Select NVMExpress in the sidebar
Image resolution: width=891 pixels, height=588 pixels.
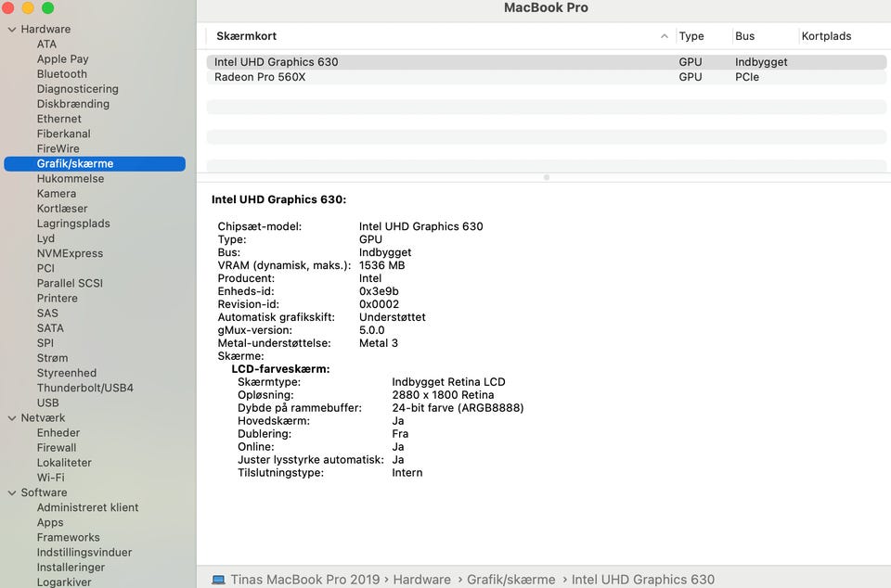click(70, 254)
